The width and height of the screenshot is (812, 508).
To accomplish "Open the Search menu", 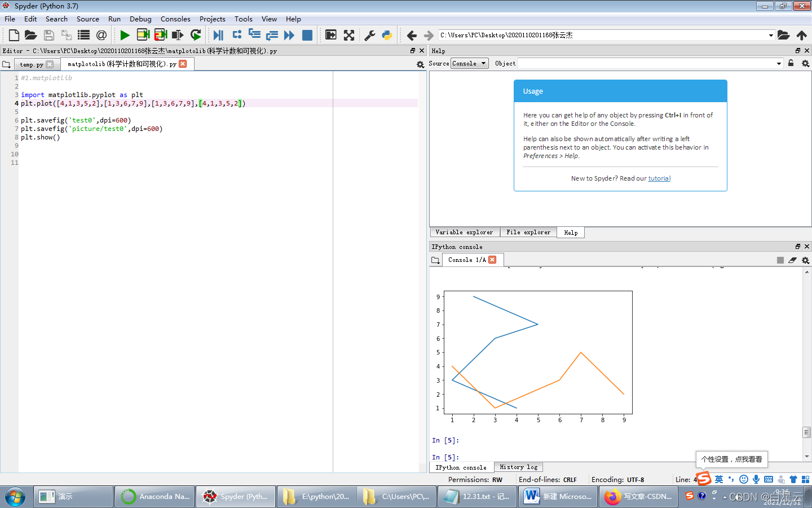I will (x=56, y=19).
